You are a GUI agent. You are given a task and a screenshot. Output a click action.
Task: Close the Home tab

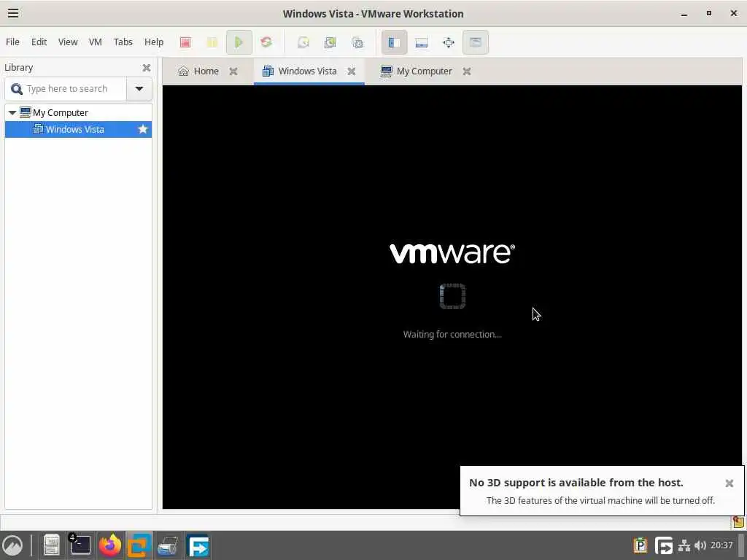pos(233,71)
